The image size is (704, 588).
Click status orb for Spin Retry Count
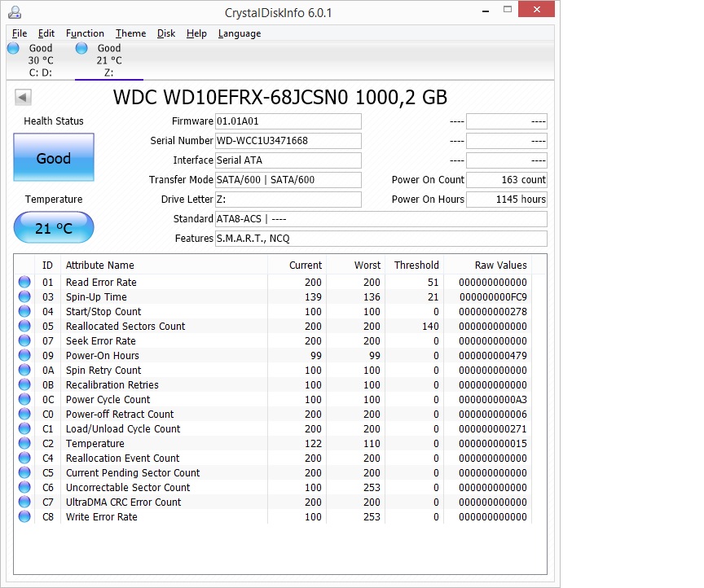(x=24, y=370)
